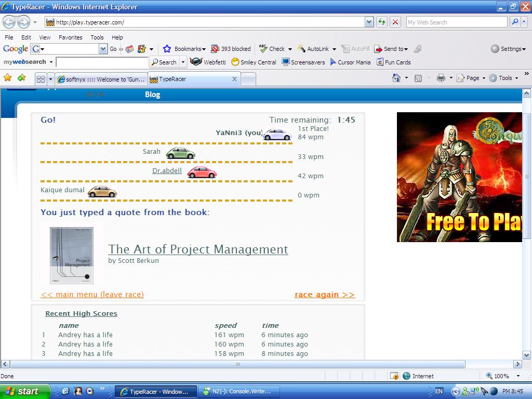Click the Webfetti toolbar button
This screenshot has width=532, height=399.
(x=208, y=62)
